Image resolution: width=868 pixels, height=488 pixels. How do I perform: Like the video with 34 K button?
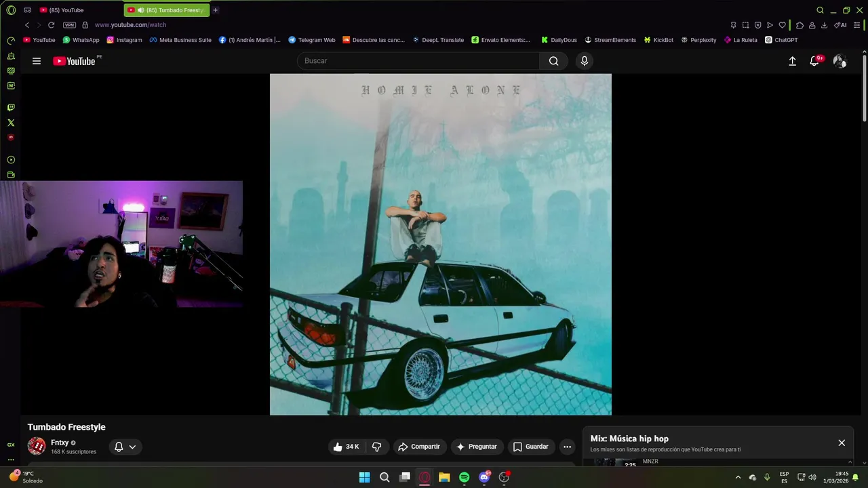coord(346,447)
